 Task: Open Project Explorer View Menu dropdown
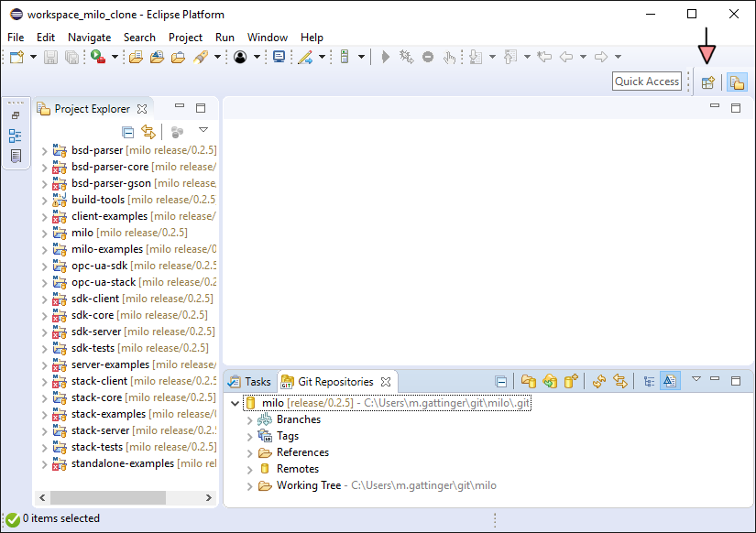[x=203, y=131]
